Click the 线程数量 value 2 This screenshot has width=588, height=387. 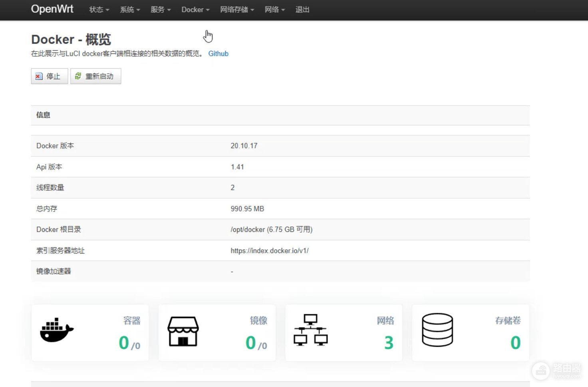tap(232, 188)
